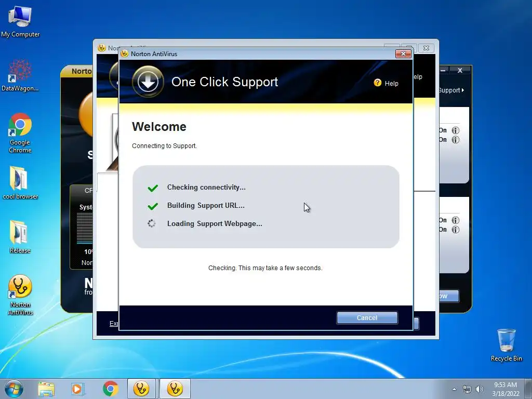Click 'Checking. This may take a few seconds.' text

(x=265, y=268)
